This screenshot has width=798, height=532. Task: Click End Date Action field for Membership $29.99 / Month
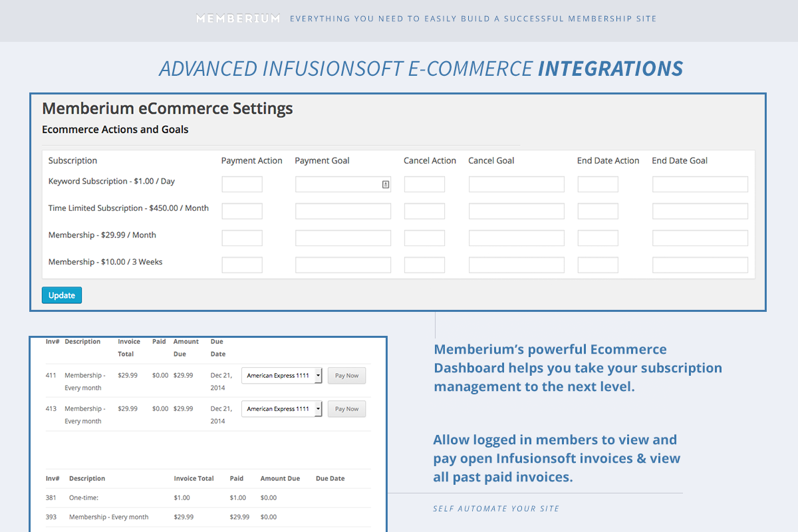[x=598, y=238]
